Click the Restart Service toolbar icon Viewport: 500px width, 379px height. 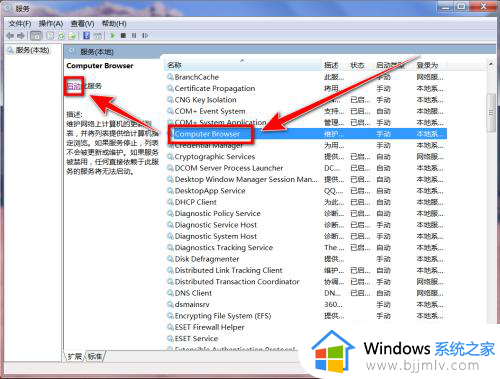coord(145,35)
